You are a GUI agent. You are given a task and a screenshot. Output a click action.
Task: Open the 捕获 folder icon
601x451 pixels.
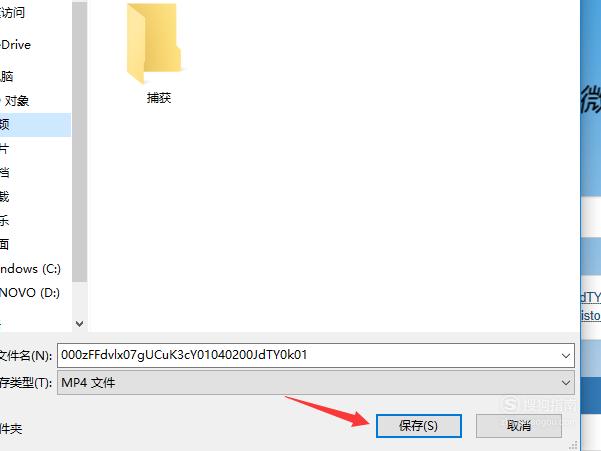tap(154, 43)
